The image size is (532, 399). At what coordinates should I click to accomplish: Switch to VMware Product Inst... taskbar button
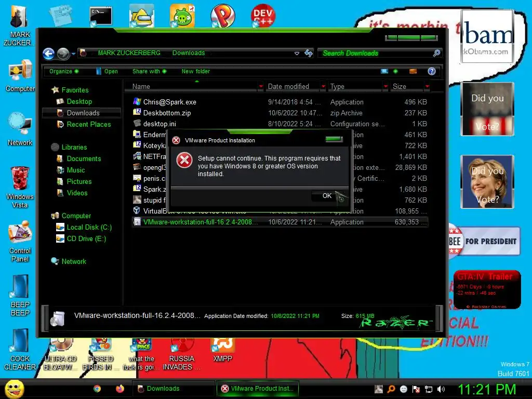pyautogui.click(x=258, y=389)
